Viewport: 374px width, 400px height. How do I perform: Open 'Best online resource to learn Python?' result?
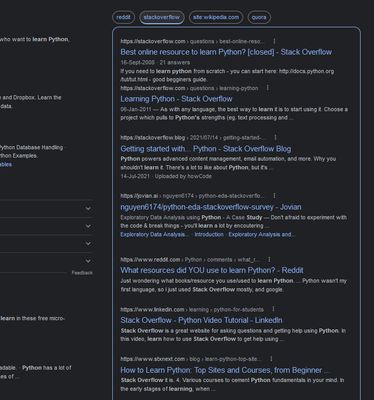pos(226,52)
